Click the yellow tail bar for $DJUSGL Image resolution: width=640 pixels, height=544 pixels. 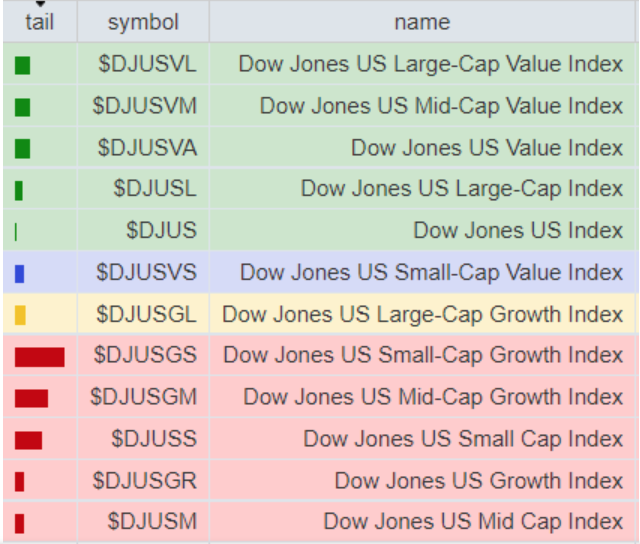click(x=20, y=315)
